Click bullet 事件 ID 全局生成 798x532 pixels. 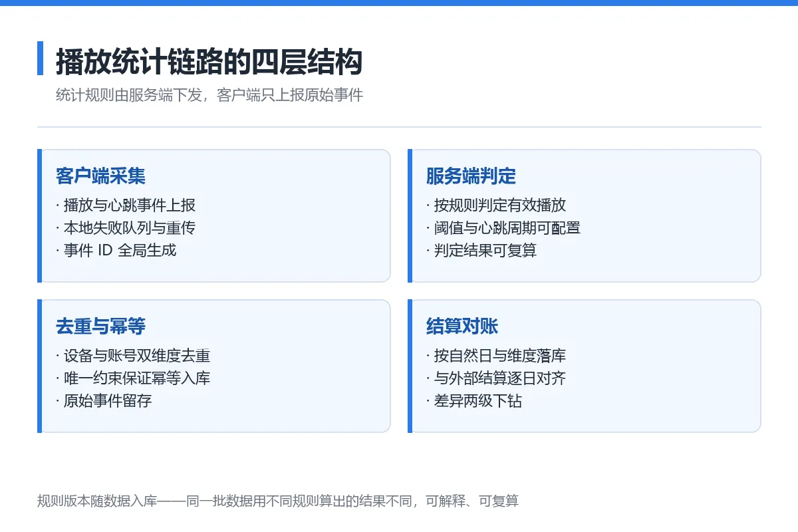coord(116,251)
